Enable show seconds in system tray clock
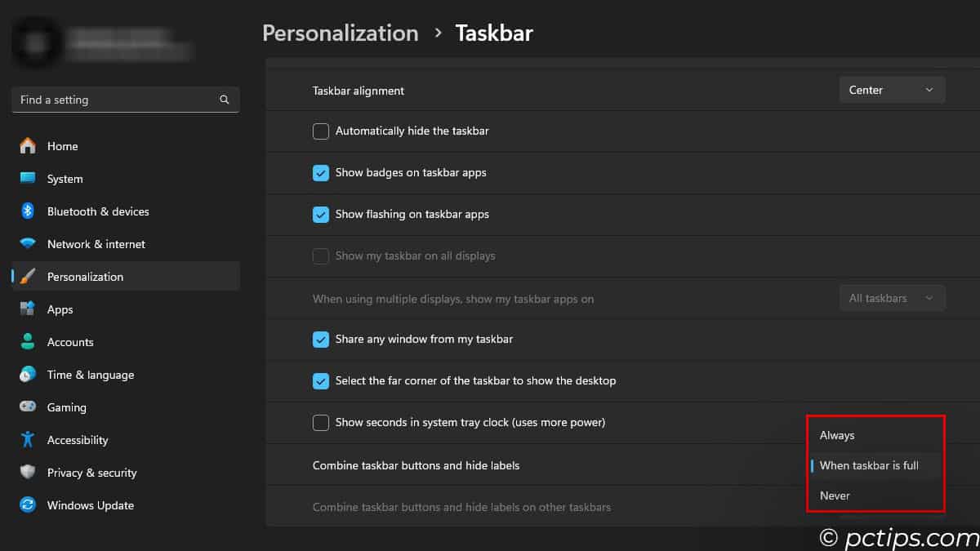 coord(320,422)
